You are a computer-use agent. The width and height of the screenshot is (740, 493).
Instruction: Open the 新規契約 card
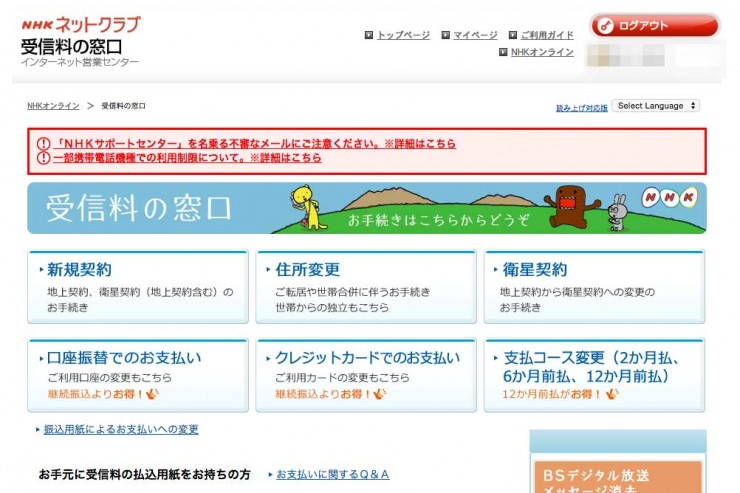[138, 287]
